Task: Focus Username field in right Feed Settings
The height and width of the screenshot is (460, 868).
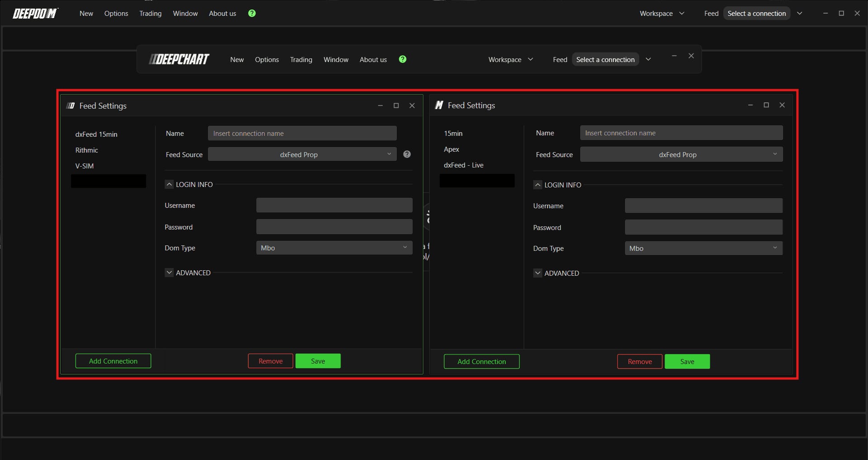Action: point(703,206)
